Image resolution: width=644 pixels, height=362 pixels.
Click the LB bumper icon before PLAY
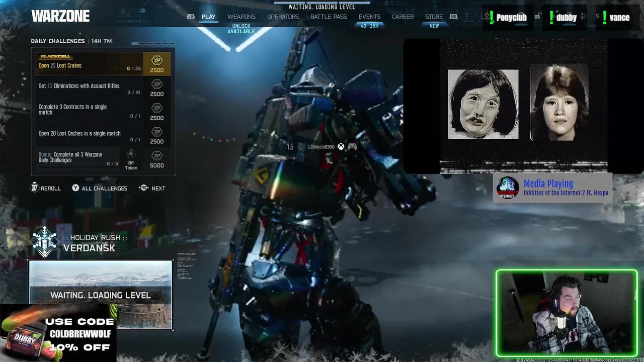[x=191, y=17]
